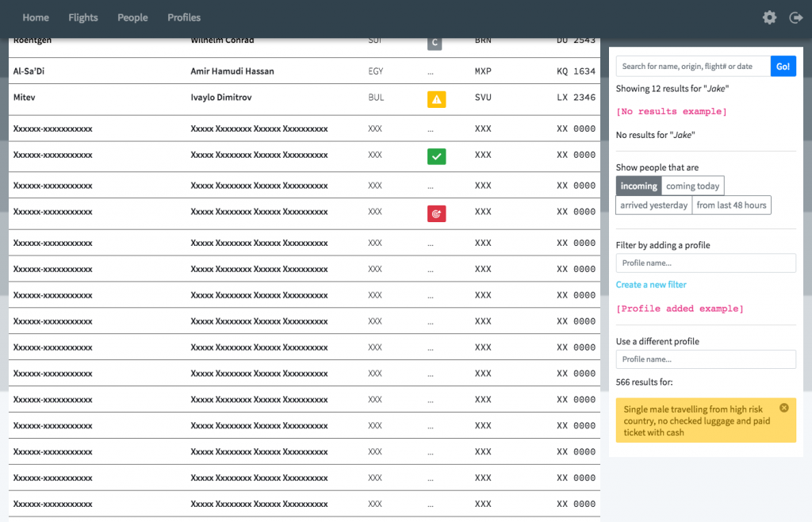Viewport: 812px width, 522px height.
Task: Click the ellipsis status for Al-Sa'Di
Action: [431, 71]
